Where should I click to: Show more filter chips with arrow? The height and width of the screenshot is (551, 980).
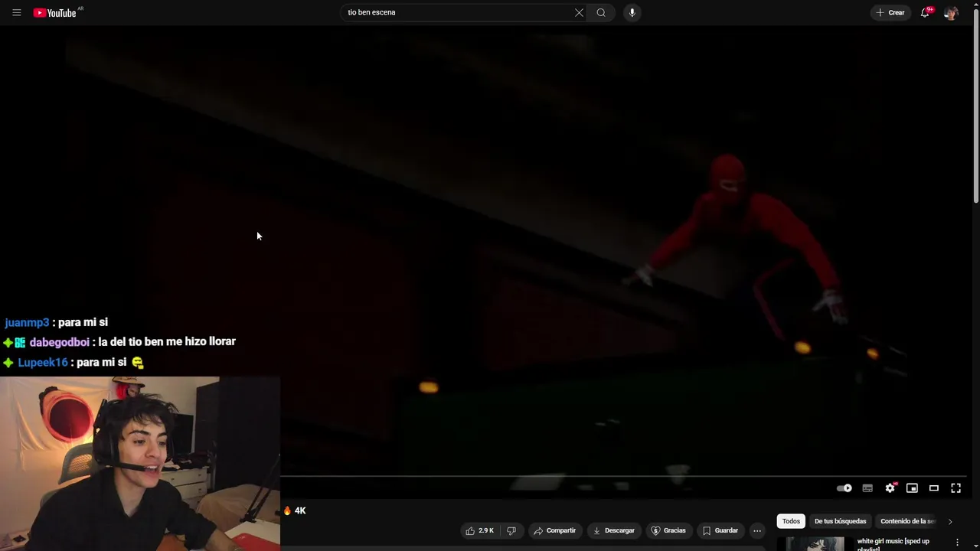tap(950, 521)
